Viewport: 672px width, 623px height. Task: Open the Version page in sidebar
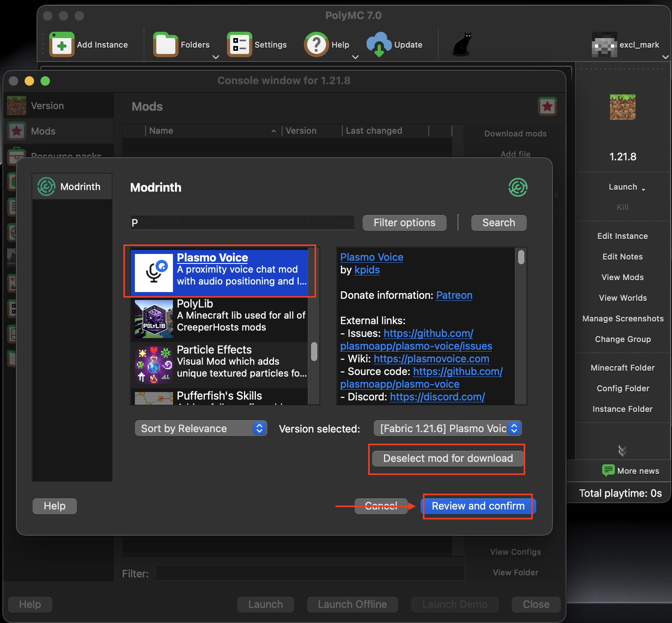47,106
